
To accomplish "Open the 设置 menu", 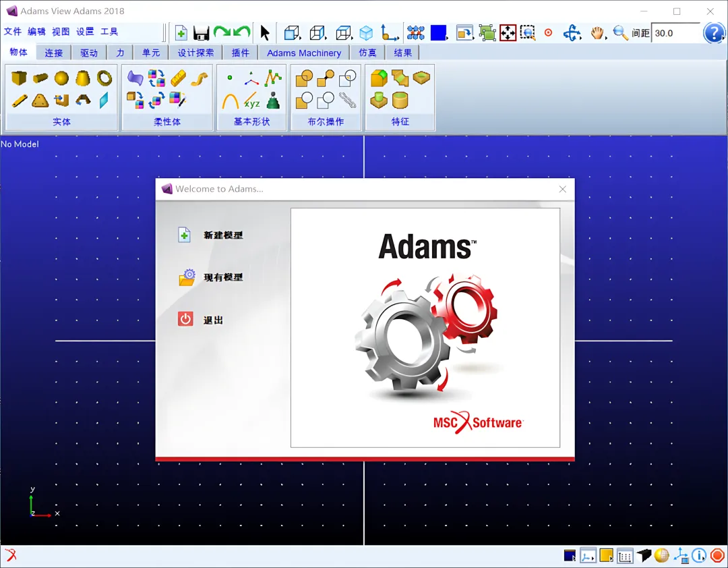I will 85,32.
